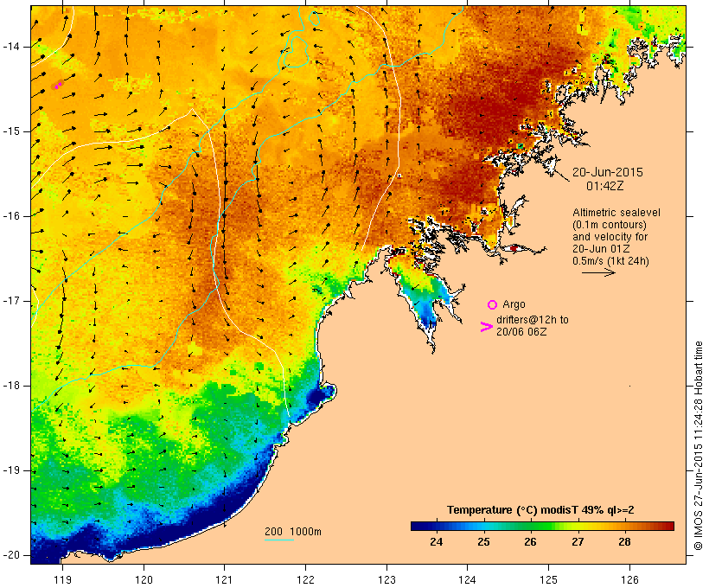Click longitude axis label '123'
709x588 pixels.
point(386,579)
